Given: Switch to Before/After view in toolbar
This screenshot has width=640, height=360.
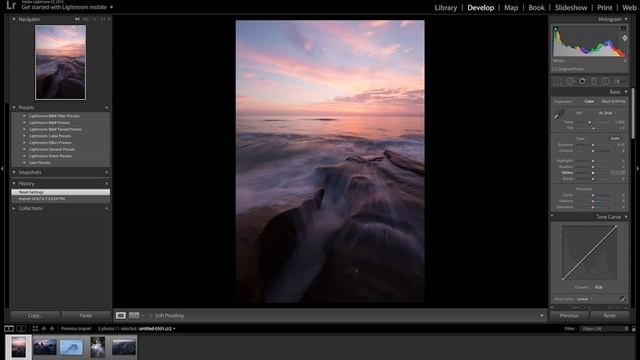Looking at the screenshot, I should coord(134,316).
